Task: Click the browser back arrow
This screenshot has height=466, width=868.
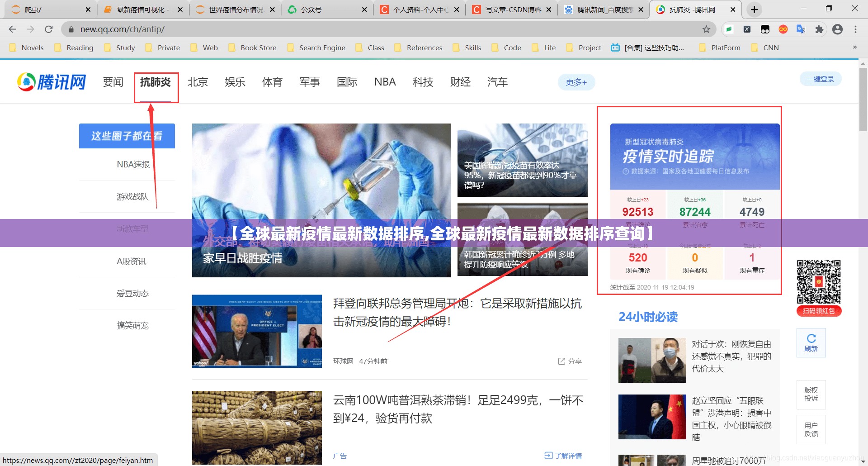Action: [13, 29]
